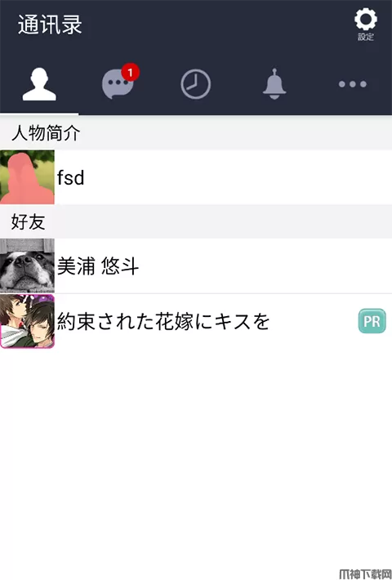This screenshot has height=580, width=392.
Task: Open the timeline clock tab
Action: click(196, 84)
